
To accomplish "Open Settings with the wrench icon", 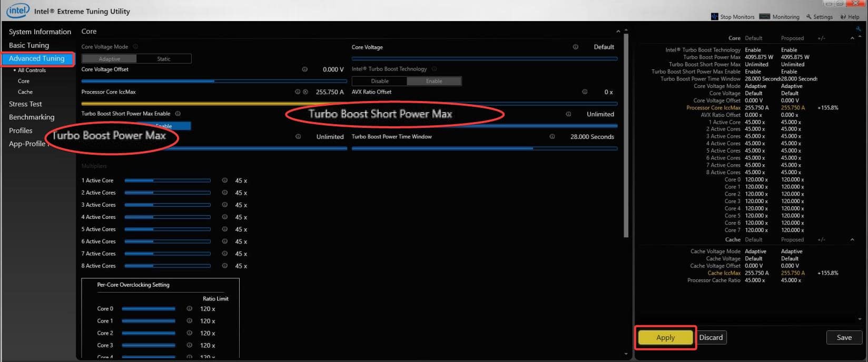I will (x=809, y=17).
